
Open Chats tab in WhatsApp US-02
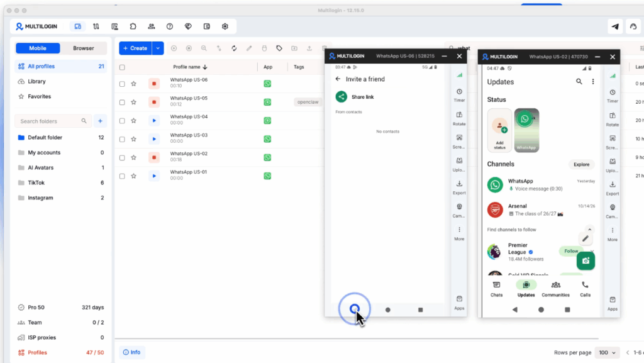coord(497,289)
